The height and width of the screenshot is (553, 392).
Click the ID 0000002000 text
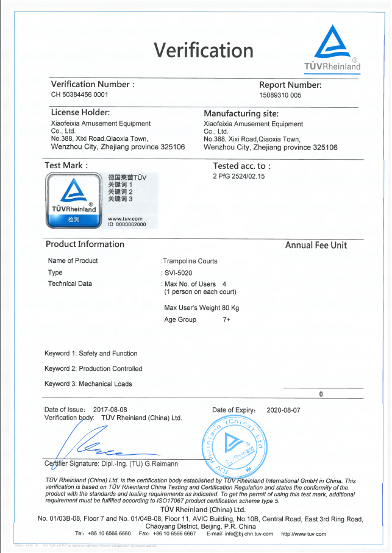point(127,224)
